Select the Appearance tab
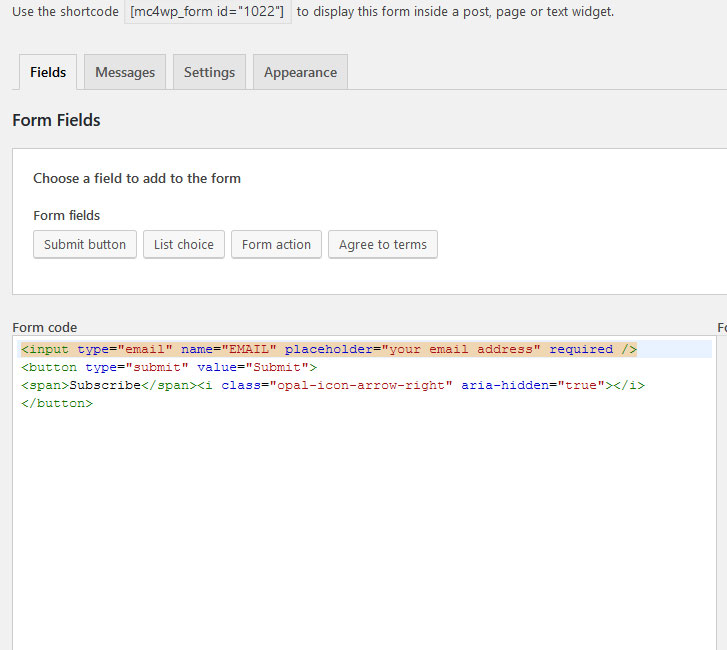 click(x=300, y=72)
